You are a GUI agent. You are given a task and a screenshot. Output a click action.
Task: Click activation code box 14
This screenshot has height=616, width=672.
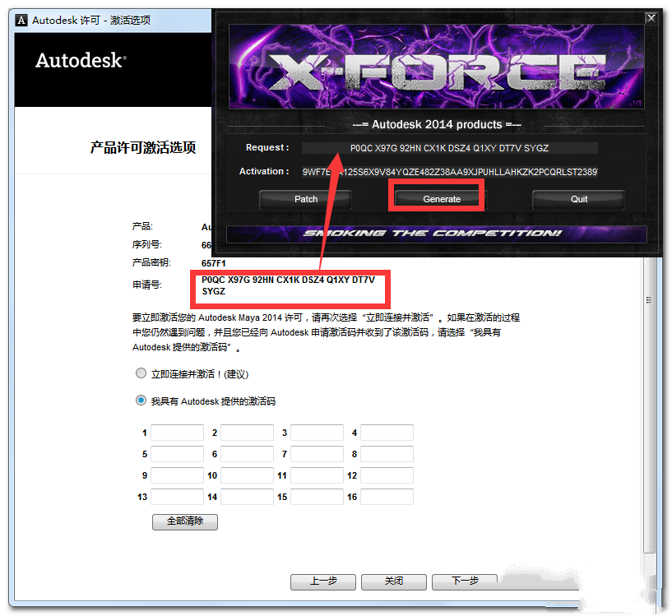pyautogui.click(x=247, y=497)
